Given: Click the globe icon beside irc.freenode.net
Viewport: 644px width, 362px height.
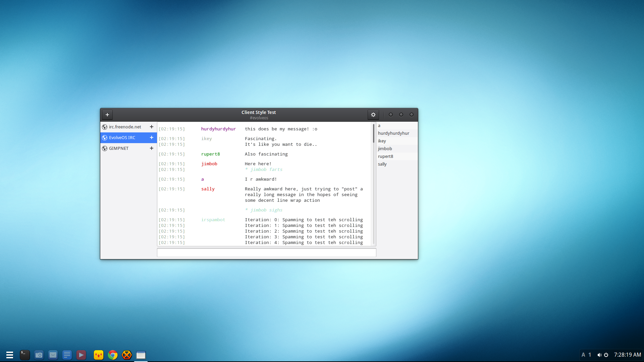Looking at the screenshot, I should tap(105, 127).
